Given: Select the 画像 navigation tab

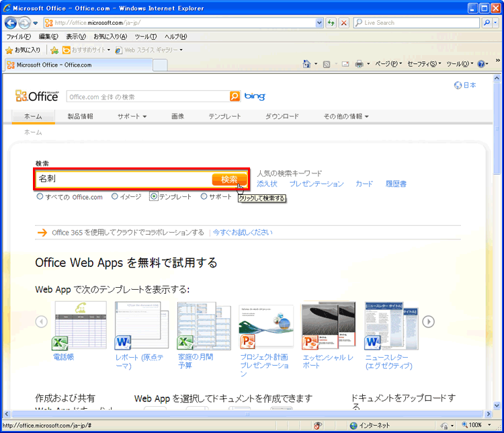Looking at the screenshot, I should pos(178,116).
